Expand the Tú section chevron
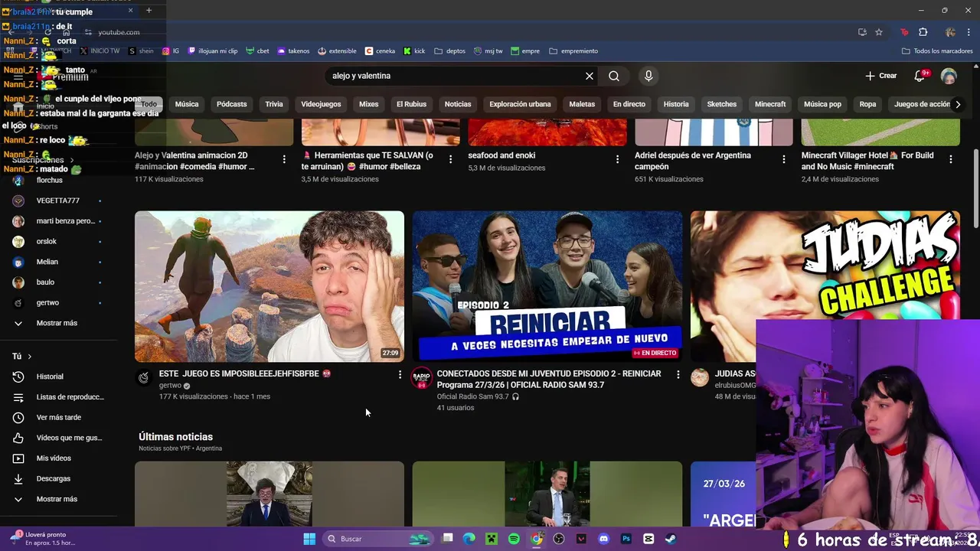980x551 pixels. coord(29,357)
